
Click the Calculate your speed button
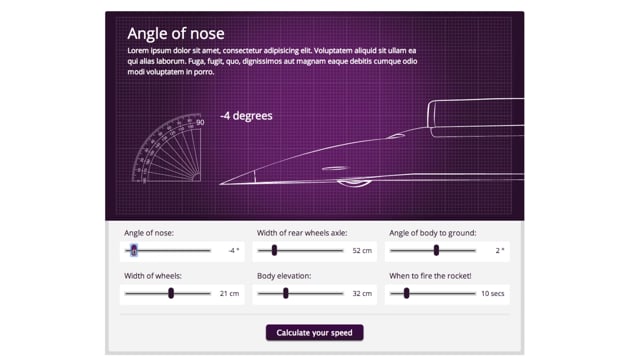pyautogui.click(x=314, y=333)
